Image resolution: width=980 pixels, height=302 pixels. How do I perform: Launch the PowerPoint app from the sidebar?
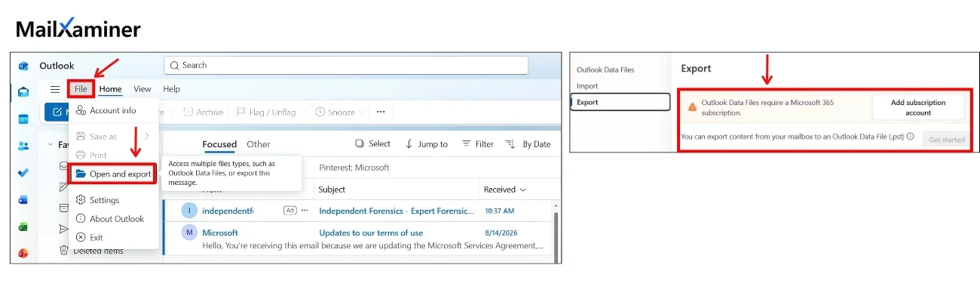[x=24, y=254]
